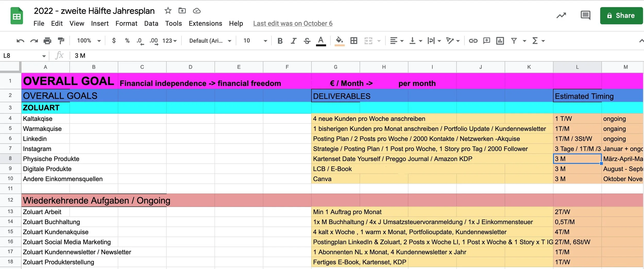644x269 pixels.
Task: Select the Paint format tool
Action: (x=61, y=41)
